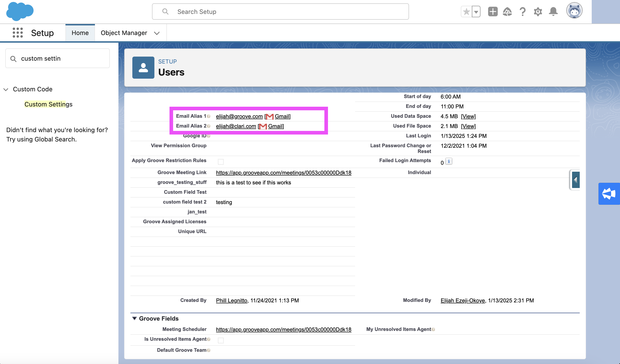The width and height of the screenshot is (620, 364).
Task: Open the App Launcher dots grid
Action: 18,33
